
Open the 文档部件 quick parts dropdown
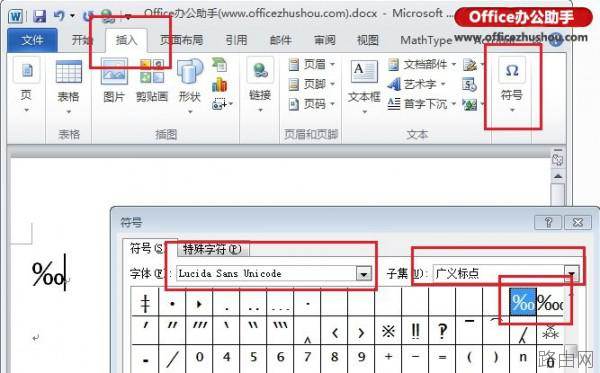coord(422,64)
